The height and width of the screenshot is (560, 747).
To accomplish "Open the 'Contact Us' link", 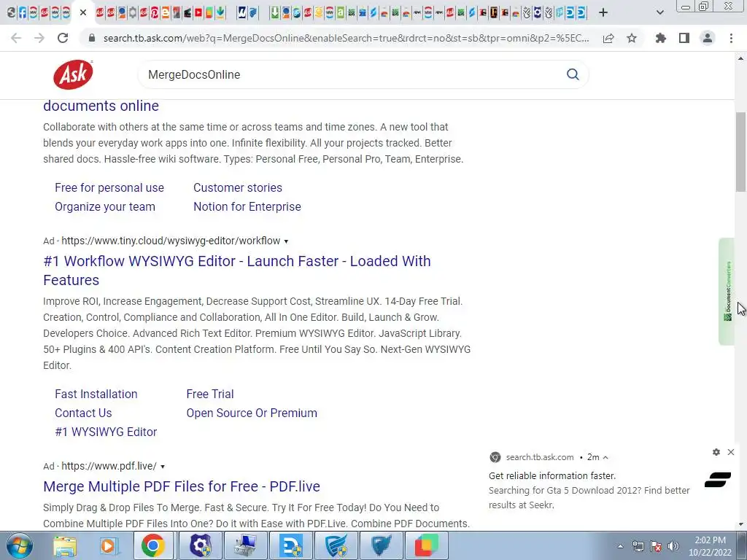I will coord(83,413).
